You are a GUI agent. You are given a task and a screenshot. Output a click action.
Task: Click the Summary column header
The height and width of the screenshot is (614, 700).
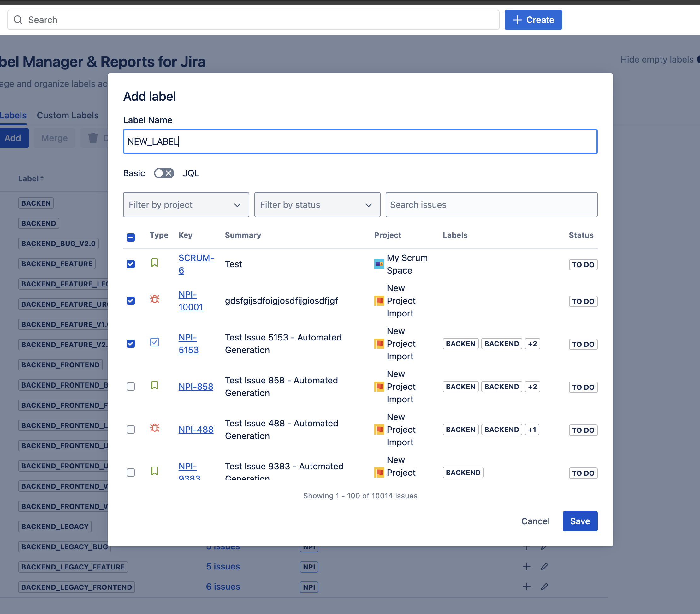[243, 235]
